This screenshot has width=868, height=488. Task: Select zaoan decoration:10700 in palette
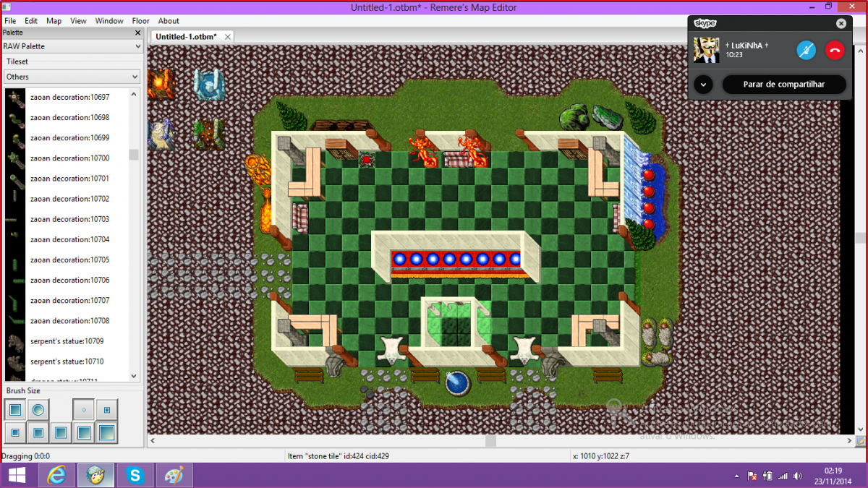point(71,158)
